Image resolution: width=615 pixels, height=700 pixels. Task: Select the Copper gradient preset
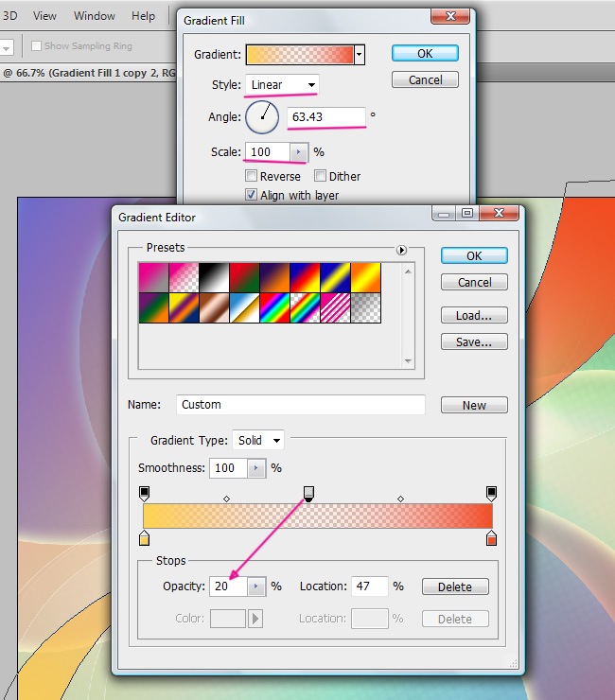[213, 307]
